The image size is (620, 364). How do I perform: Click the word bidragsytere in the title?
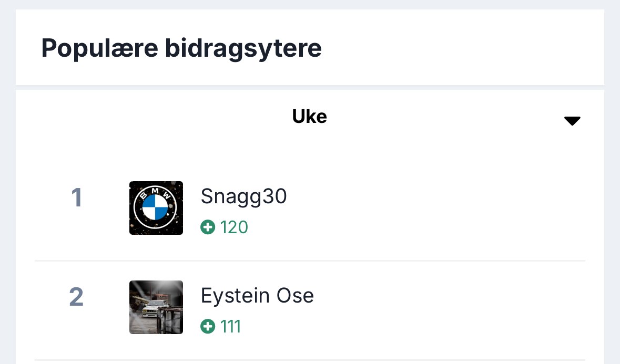coord(243,48)
